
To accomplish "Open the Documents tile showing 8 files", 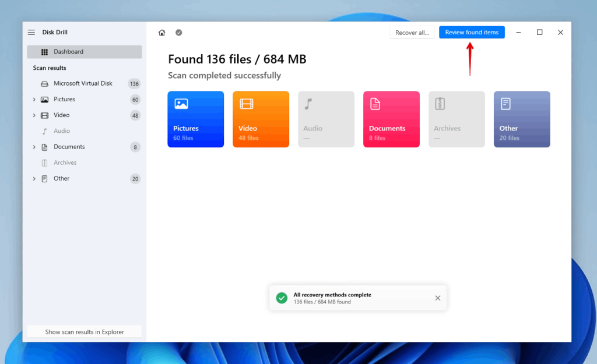I will (391, 119).
